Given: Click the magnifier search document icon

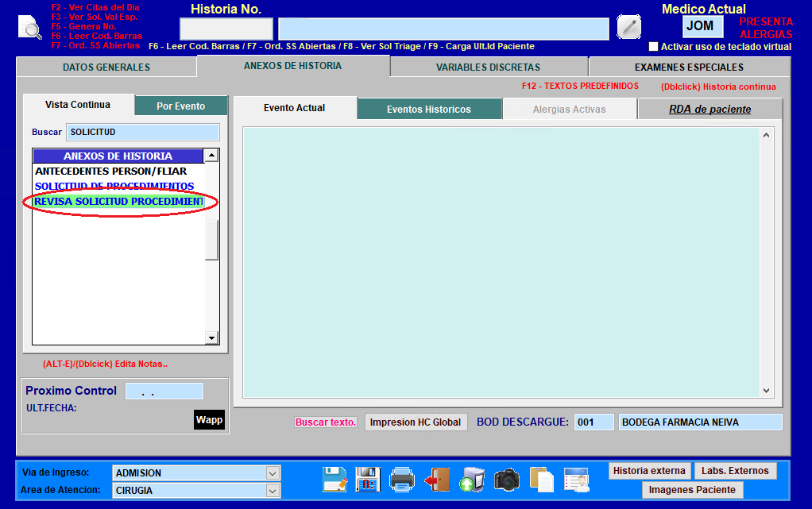Looking at the screenshot, I should [x=30, y=28].
